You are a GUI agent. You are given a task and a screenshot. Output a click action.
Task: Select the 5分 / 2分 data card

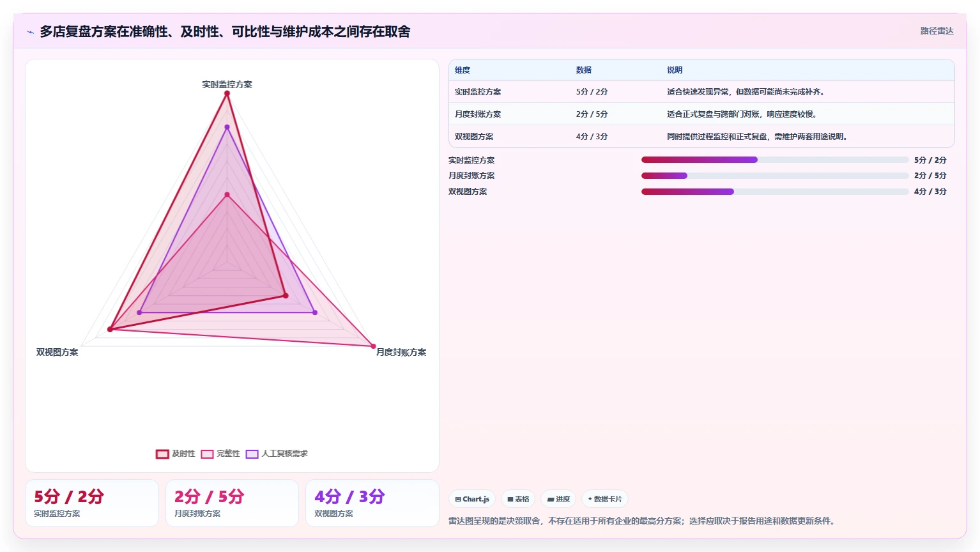pos(92,503)
